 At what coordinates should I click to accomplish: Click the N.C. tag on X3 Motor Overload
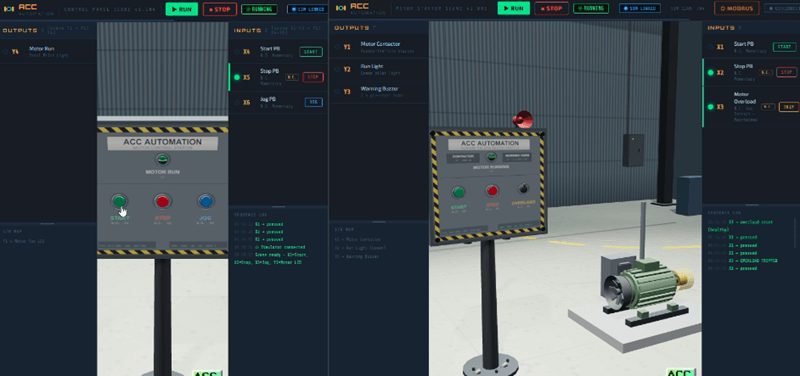768,107
